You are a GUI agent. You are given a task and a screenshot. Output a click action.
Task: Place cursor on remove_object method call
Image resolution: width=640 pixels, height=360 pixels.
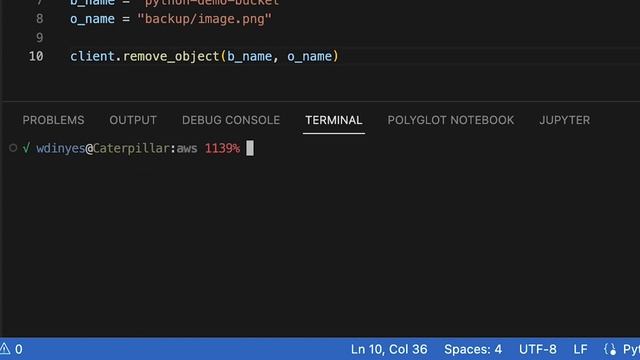point(171,56)
